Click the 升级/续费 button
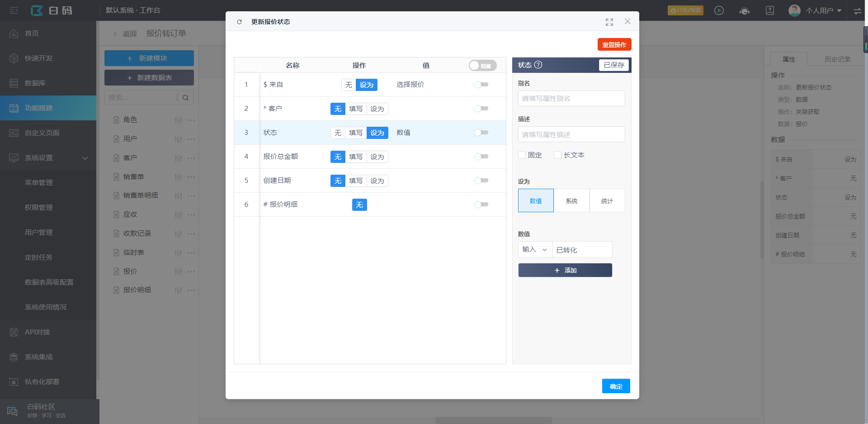Screen dimensions: 868x424 pos(685,10)
